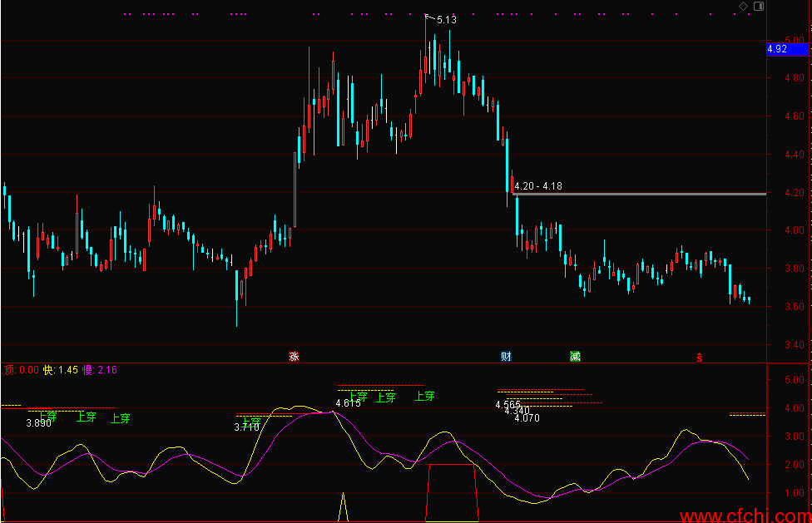Click the 4.80 price axis label
The width and height of the screenshot is (812, 523).
point(795,78)
